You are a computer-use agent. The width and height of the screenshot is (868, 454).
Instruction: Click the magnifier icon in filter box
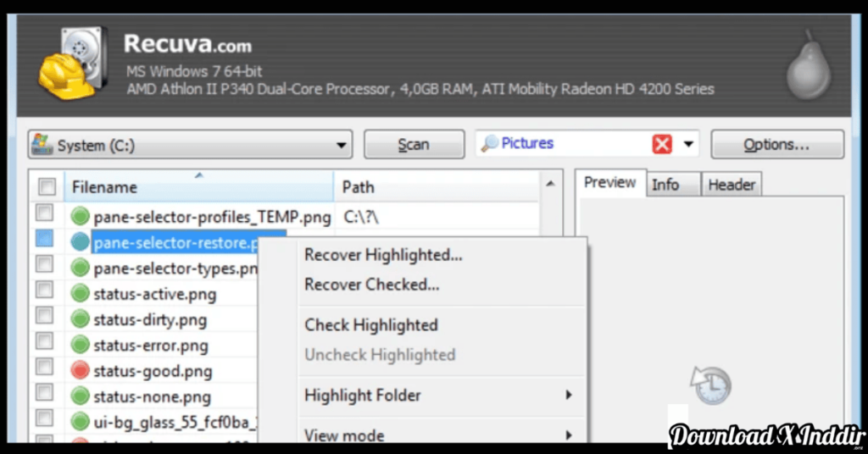coord(489,144)
